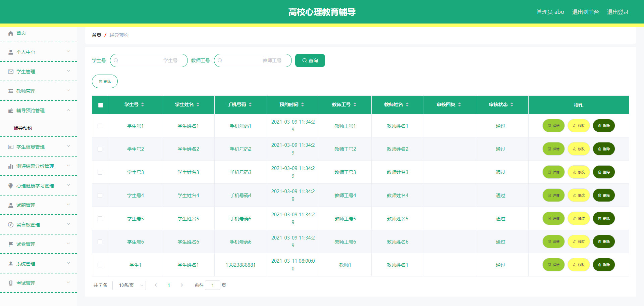The width and height of the screenshot is (644, 306).
Task: Expand 试题管理 menu chevron
Action: (68, 205)
